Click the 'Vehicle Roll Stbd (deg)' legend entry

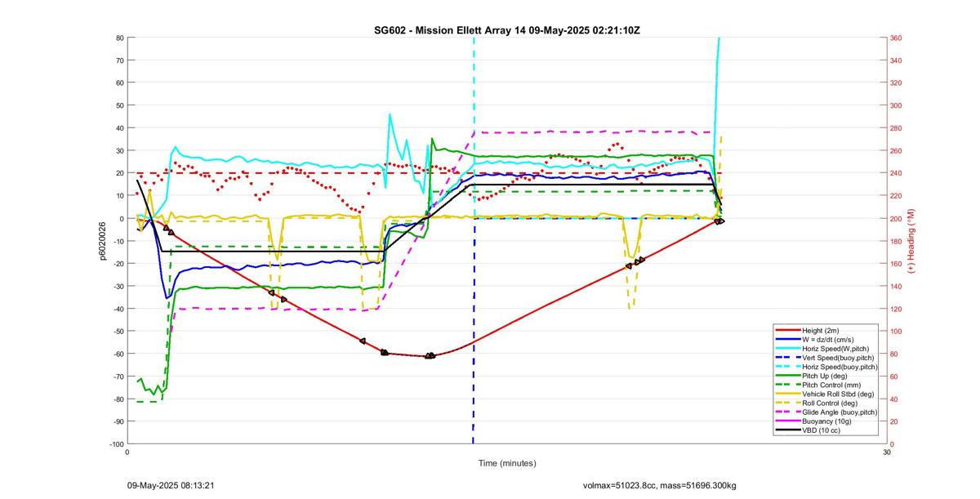(x=826, y=394)
